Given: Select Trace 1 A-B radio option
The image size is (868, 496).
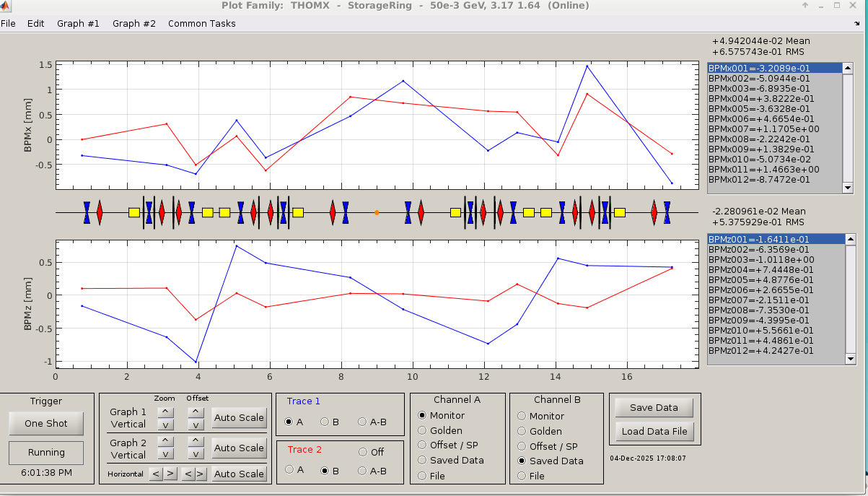Looking at the screenshot, I should tap(362, 422).
